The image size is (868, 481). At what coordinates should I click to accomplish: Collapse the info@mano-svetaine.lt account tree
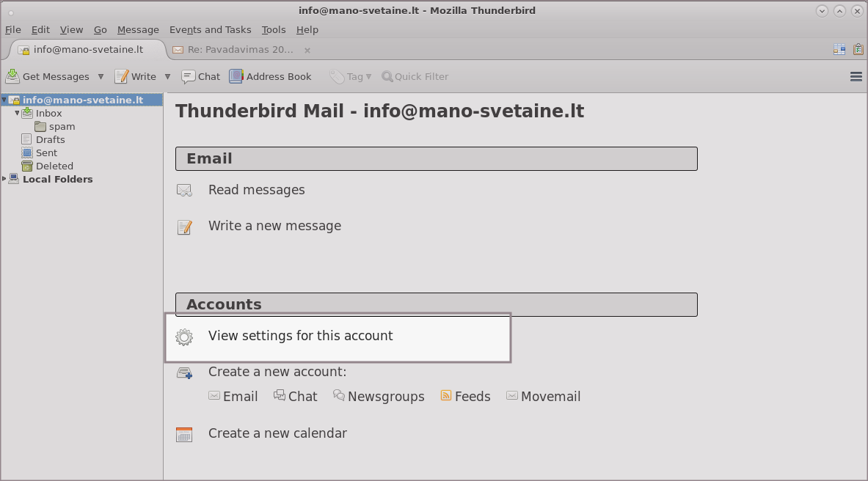pyautogui.click(x=4, y=100)
